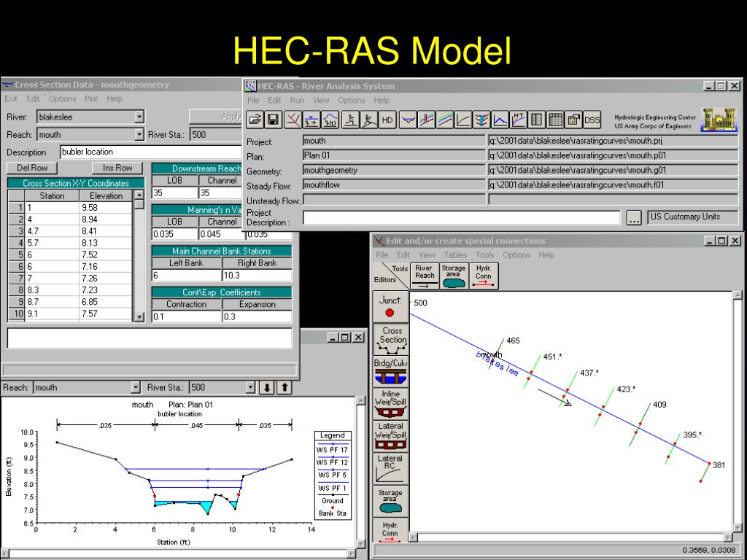The width and height of the screenshot is (747, 560).
Task: Open profile summary table icon
Action: point(555,120)
